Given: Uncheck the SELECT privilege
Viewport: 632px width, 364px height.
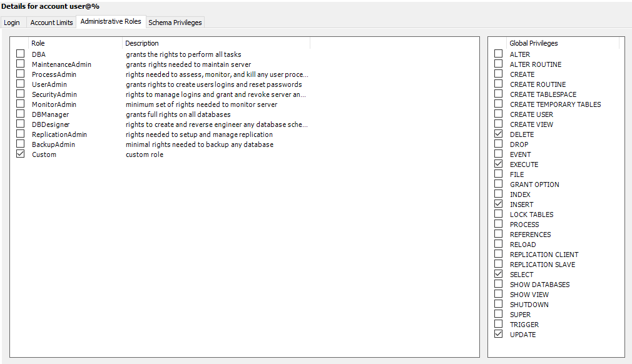Looking at the screenshot, I should tap(499, 274).
